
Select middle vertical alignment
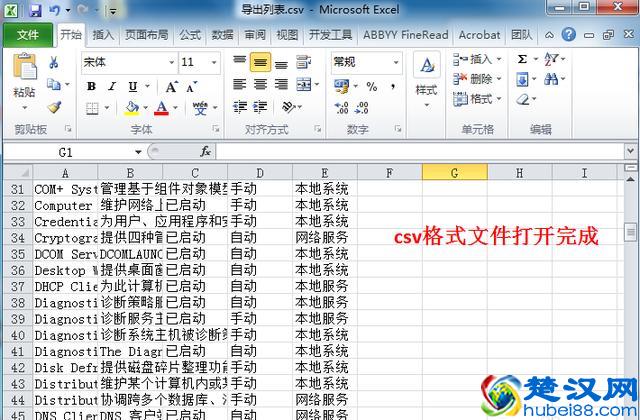coord(260,62)
